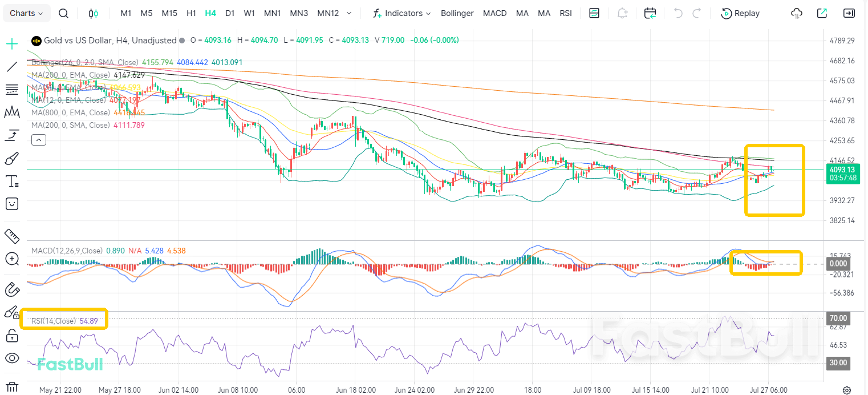Open the go-to-date calendar icon
The image size is (868, 395).
pyautogui.click(x=650, y=13)
